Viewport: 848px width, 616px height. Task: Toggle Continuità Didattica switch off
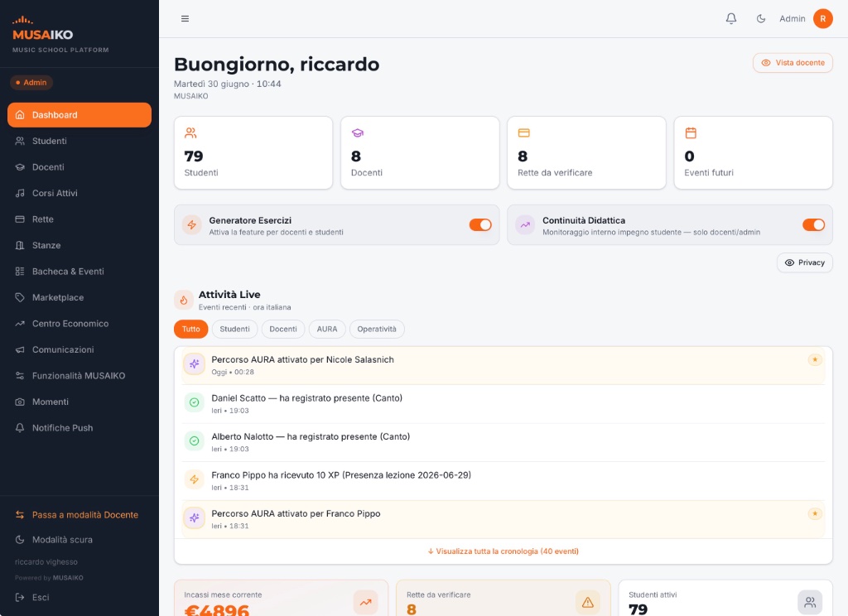pyautogui.click(x=813, y=225)
